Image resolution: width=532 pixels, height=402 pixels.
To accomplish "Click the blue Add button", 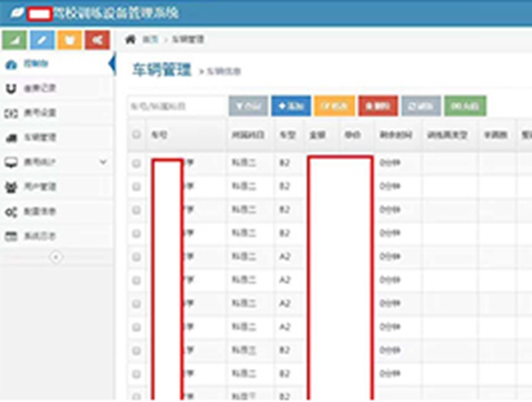I will click(x=291, y=106).
